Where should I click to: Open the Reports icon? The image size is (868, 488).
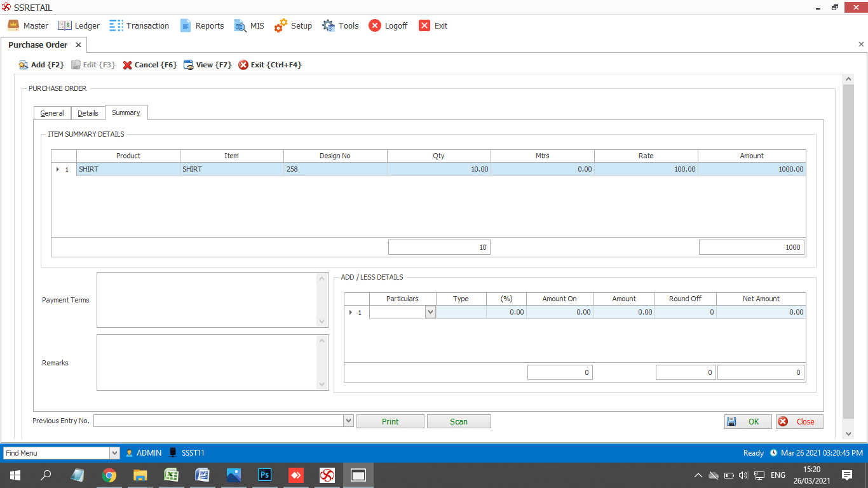click(186, 25)
